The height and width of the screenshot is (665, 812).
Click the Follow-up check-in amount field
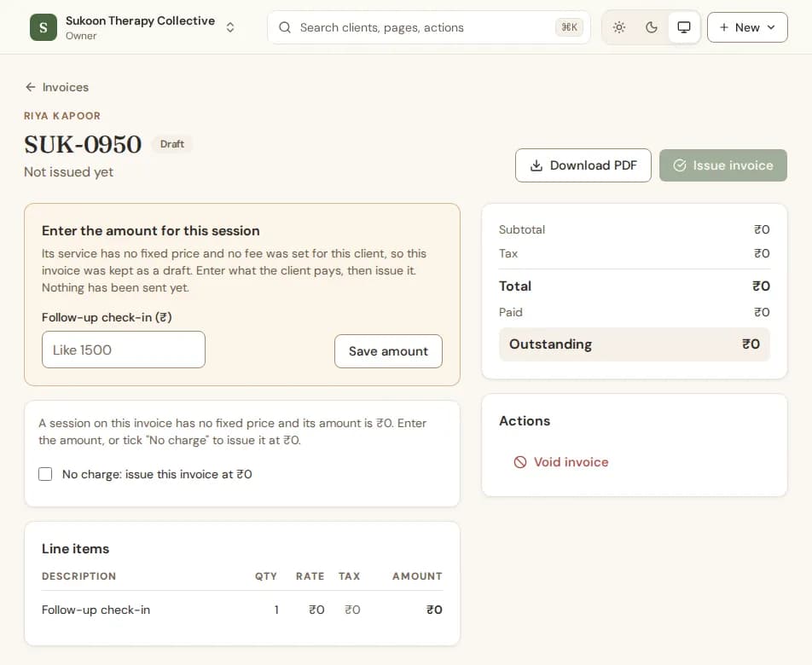(x=123, y=350)
